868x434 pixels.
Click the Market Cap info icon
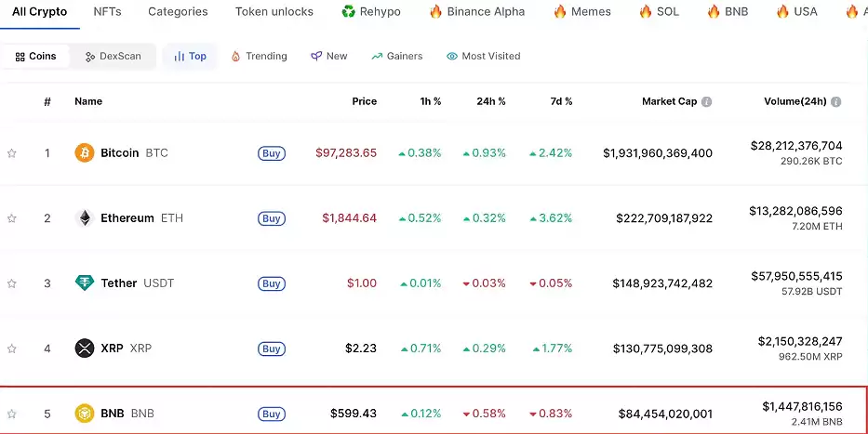pos(706,102)
